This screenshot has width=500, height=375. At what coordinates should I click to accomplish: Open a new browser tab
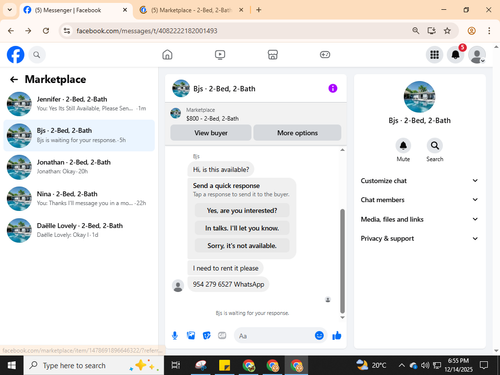(259, 10)
